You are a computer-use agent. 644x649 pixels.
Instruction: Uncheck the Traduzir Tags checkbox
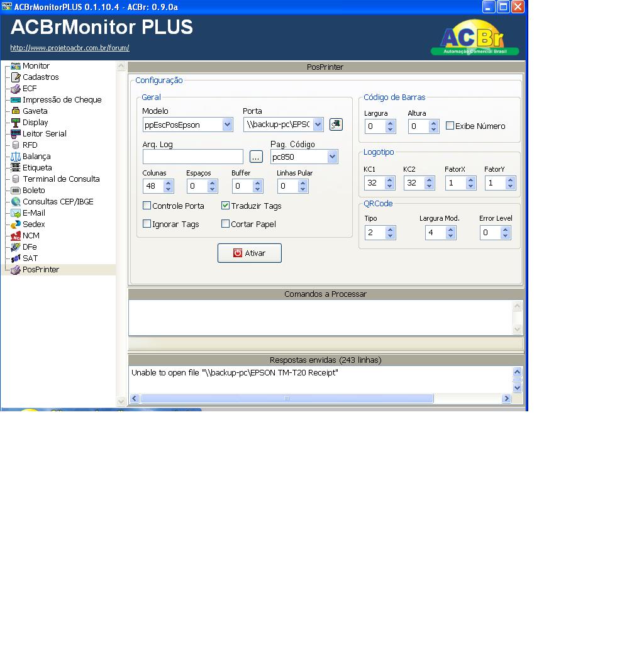click(225, 205)
